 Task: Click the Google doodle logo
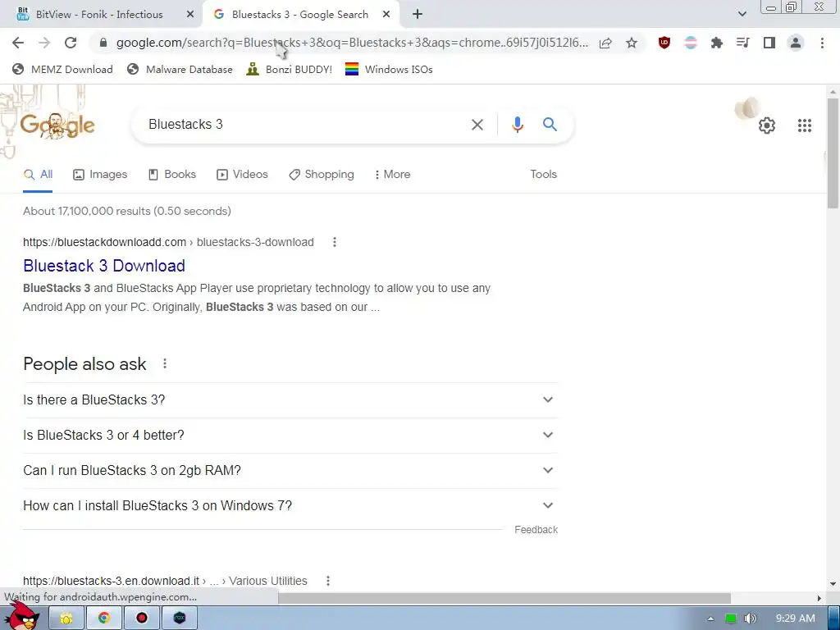click(57, 126)
